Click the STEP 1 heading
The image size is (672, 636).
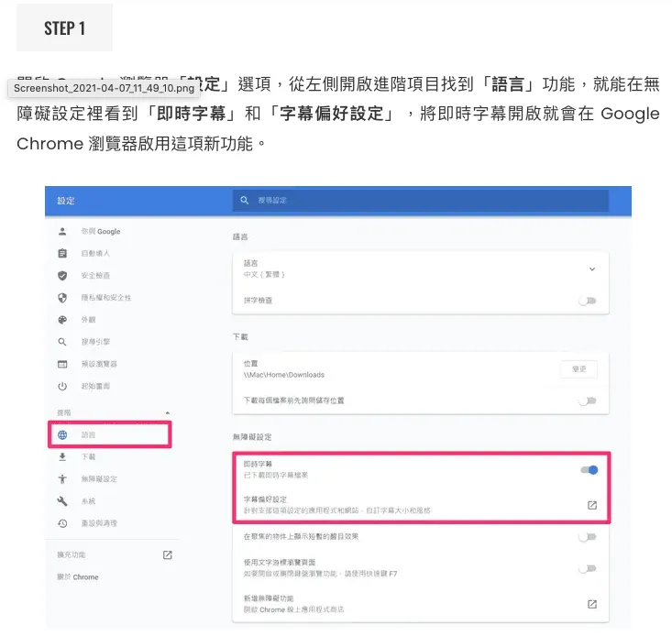(x=65, y=28)
